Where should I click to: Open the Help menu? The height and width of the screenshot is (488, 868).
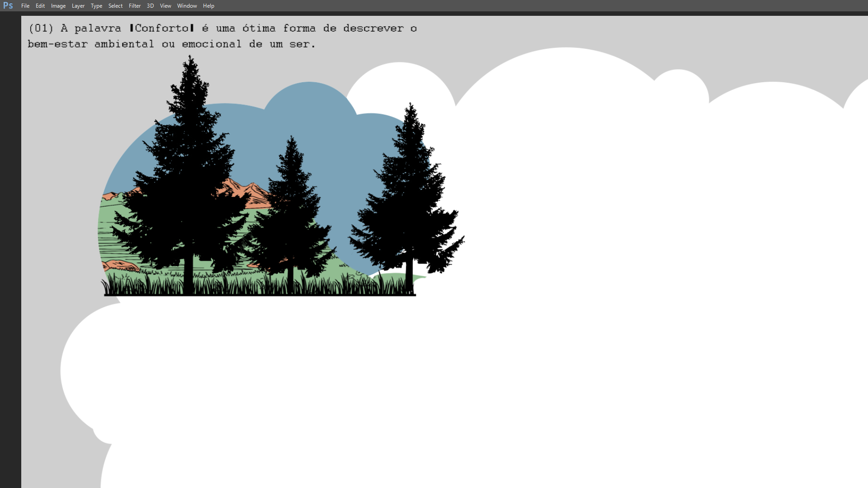[208, 6]
